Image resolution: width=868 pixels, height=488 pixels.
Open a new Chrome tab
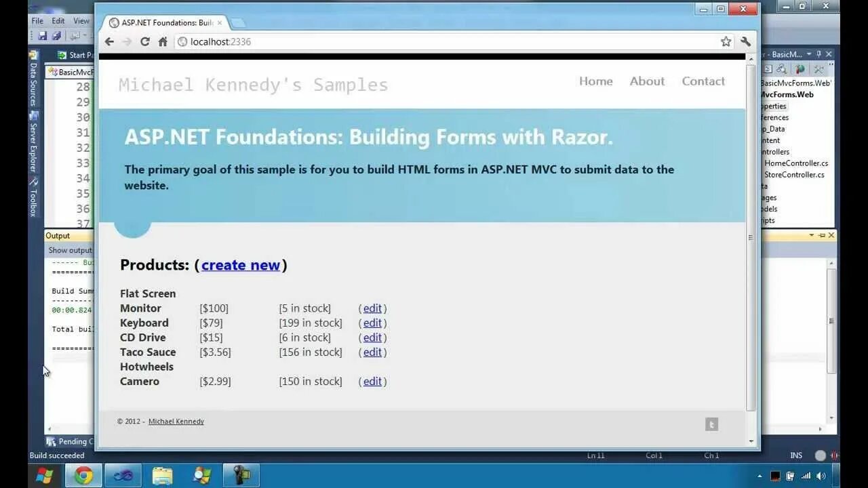tap(237, 23)
